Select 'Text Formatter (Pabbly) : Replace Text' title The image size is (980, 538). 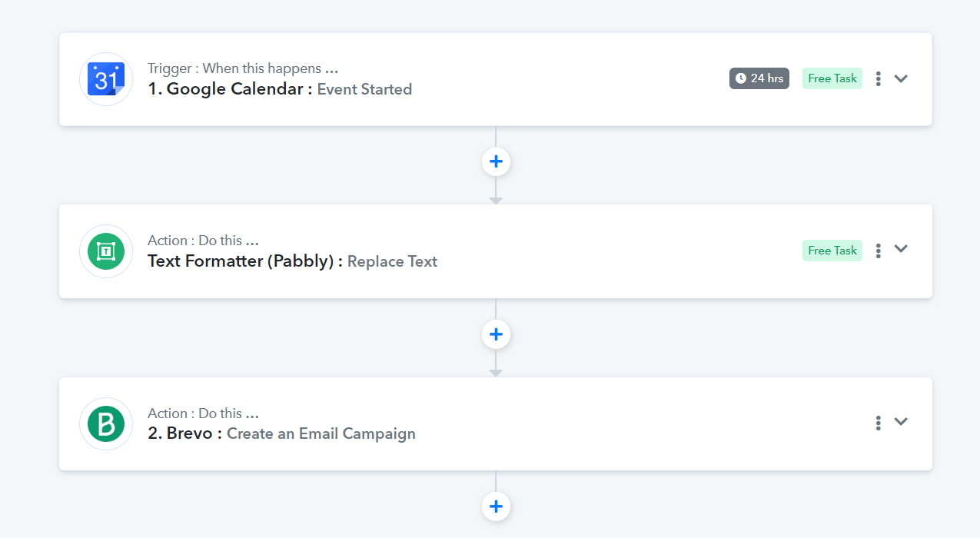(x=292, y=261)
